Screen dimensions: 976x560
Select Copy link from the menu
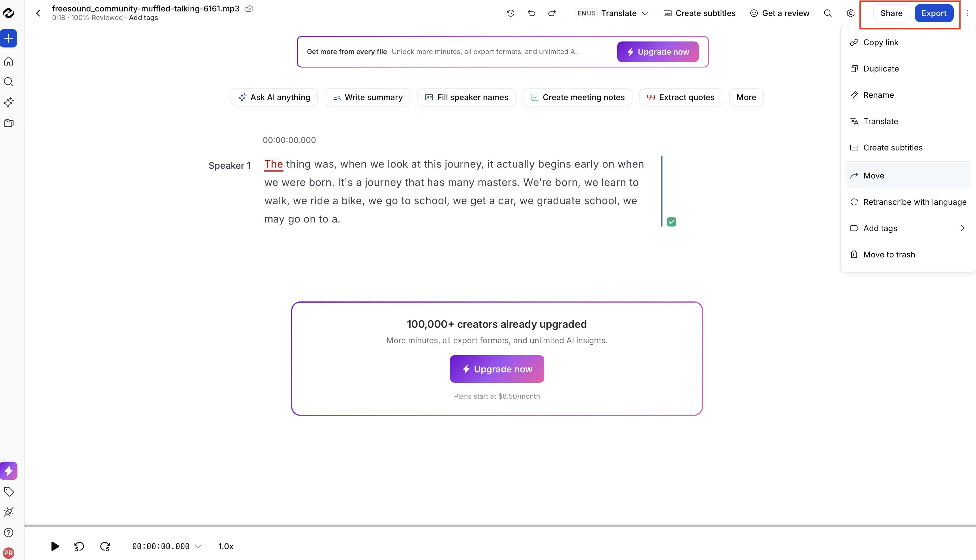click(x=908, y=42)
